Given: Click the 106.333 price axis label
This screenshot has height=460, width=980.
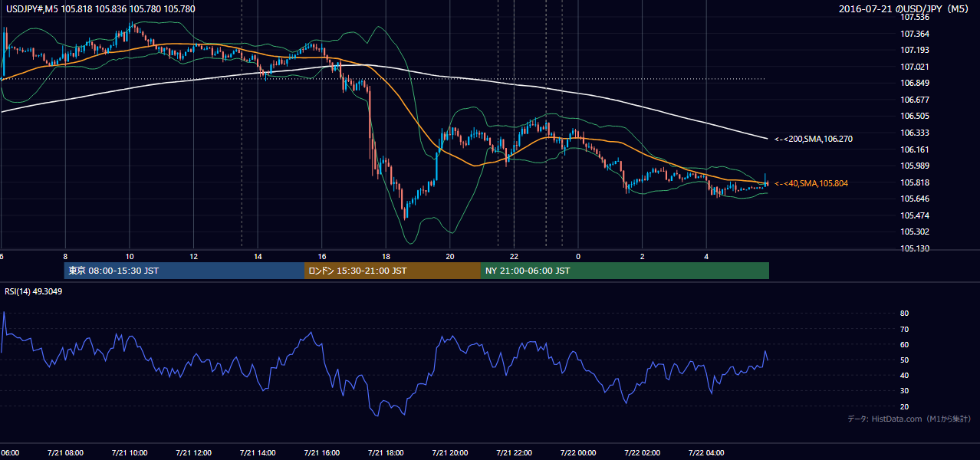Looking at the screenshot, I should pos(916,133).
